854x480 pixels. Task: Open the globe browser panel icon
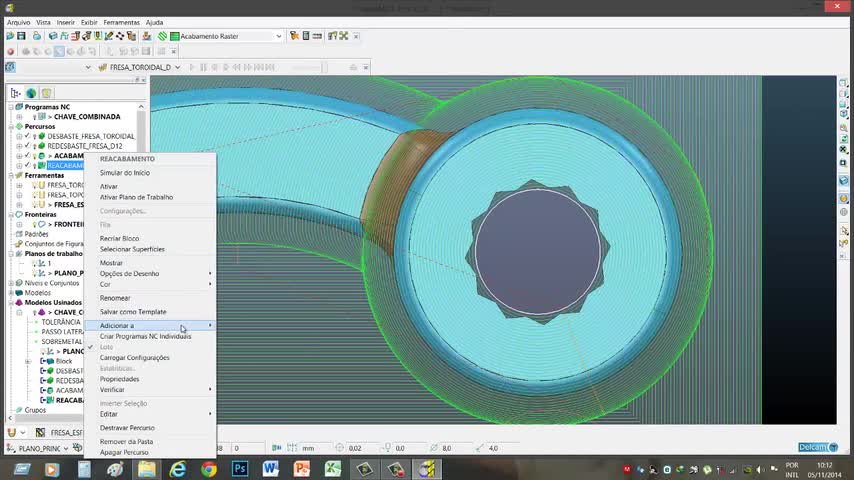point(31,93)
